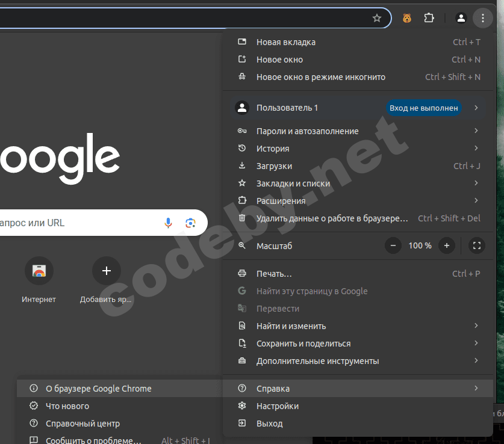The height and width of the screenshot is (444, 504).
Task: Select Что нового in help submenu
Action: click(119, 406)
